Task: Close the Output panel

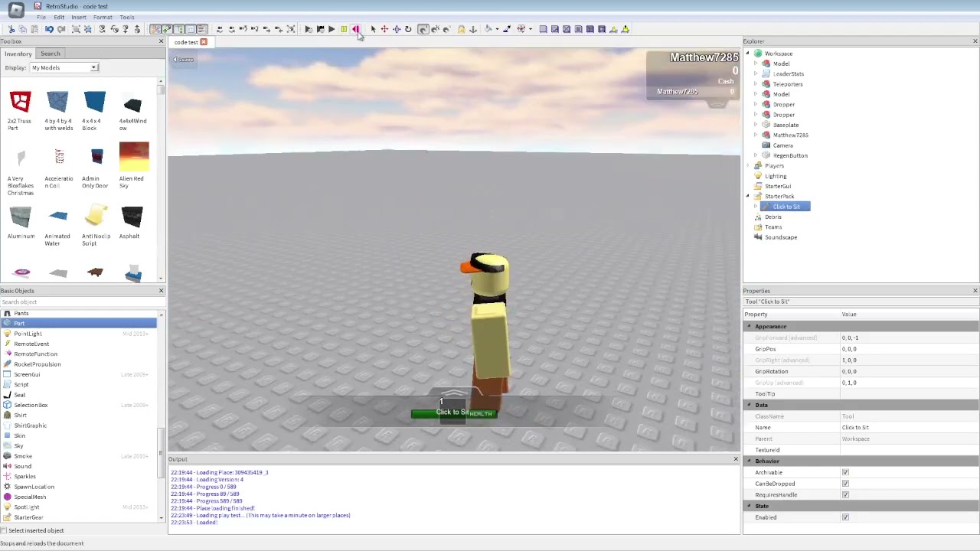Action: [x=736, y=459]
